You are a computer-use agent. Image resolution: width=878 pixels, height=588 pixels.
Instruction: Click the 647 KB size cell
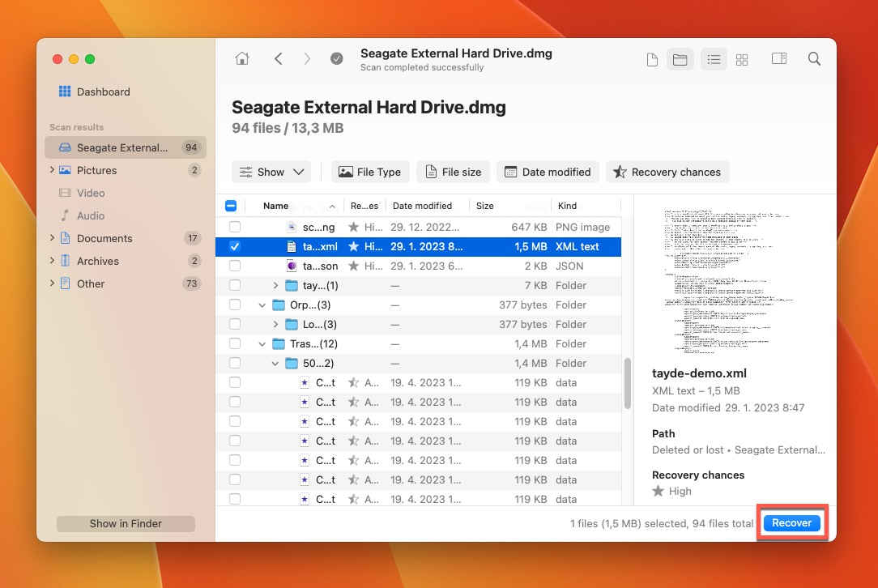[529, 227]
